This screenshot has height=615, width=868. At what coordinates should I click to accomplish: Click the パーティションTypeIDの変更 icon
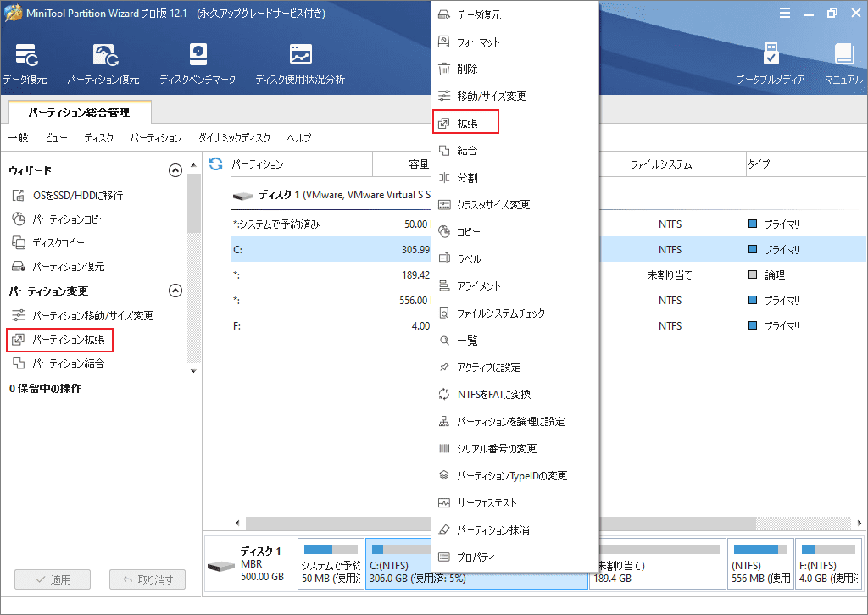click(x=444, y=475)
